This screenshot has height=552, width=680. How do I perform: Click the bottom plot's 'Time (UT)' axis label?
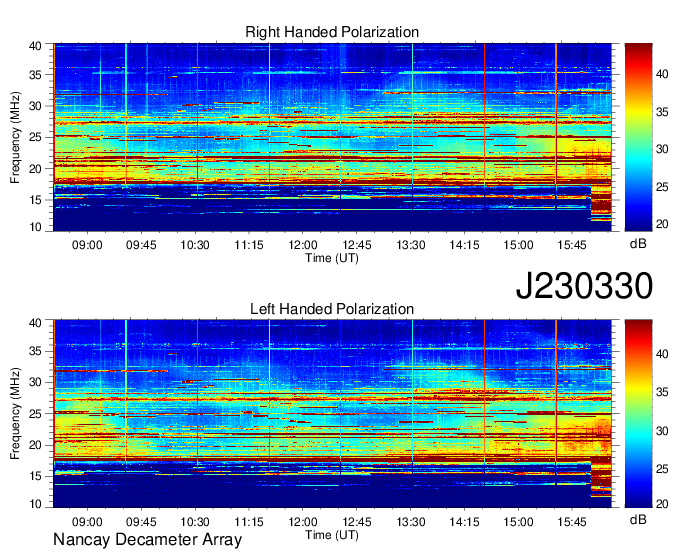pyautogui.click(x=332, y=535)
